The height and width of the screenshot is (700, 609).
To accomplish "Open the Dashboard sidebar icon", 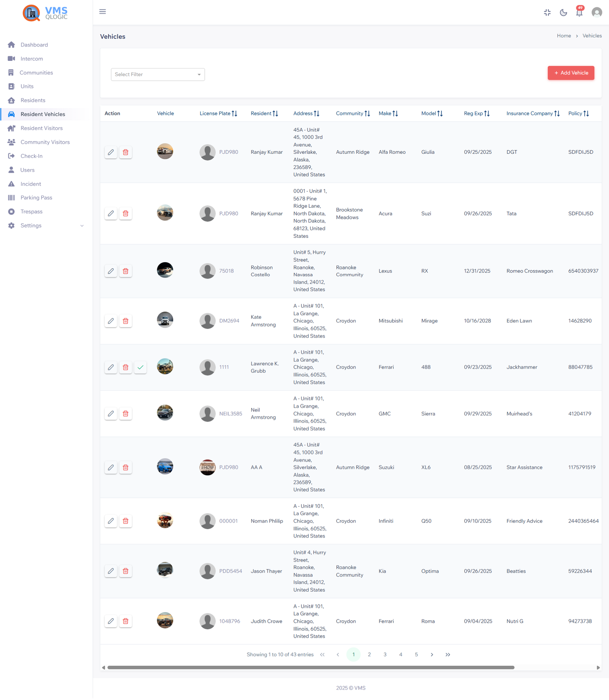I will click(x=11, y=45).
